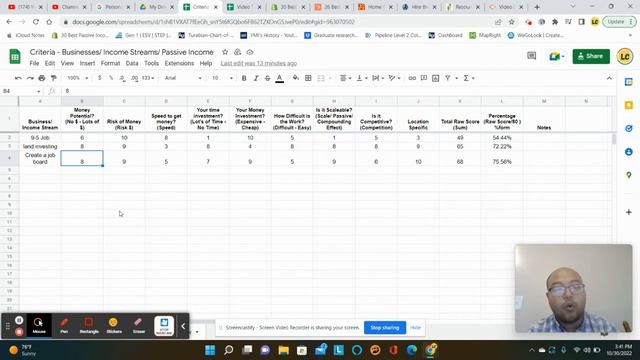Click the Print icon in toolbar
Viewport: 640px width, 360px height.
(x=42, y=78)
